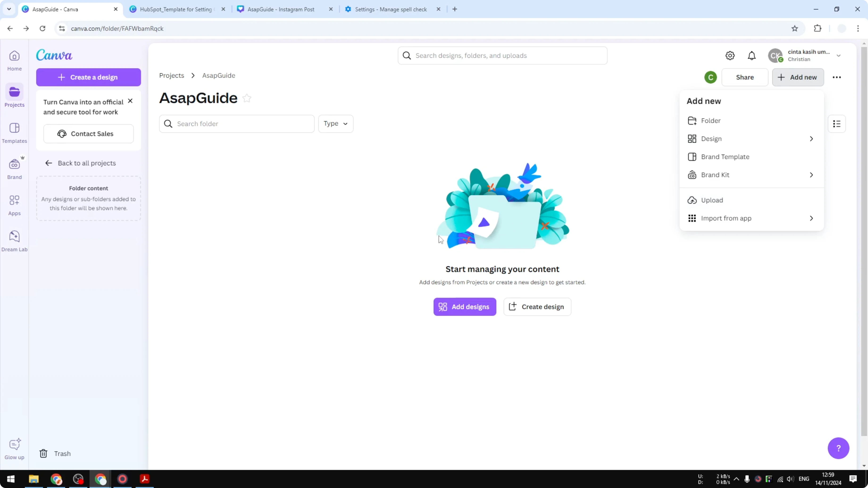This screenshot has width=868, height=488.
Task: Choose Upload from the Add new menu
Action: tap(712, 200)
